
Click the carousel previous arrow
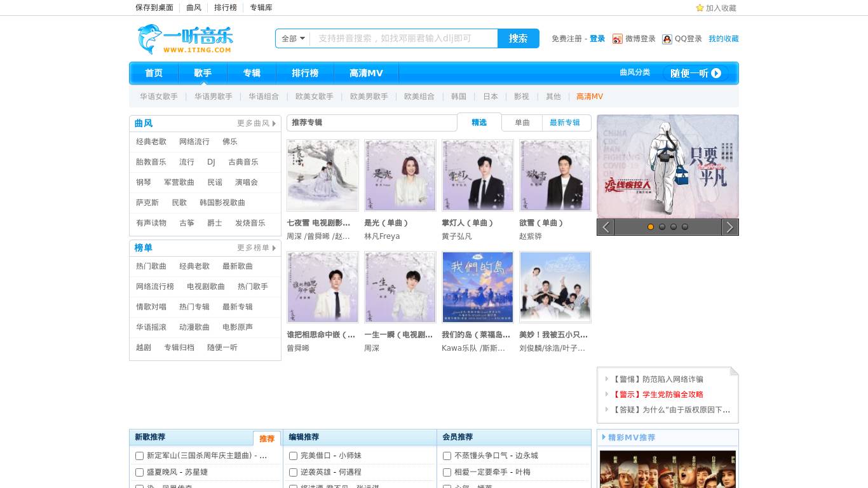click(606, 227)
